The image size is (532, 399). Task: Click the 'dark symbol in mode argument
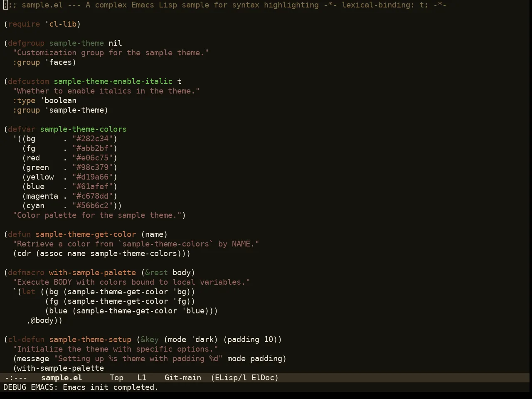(202, 340)
